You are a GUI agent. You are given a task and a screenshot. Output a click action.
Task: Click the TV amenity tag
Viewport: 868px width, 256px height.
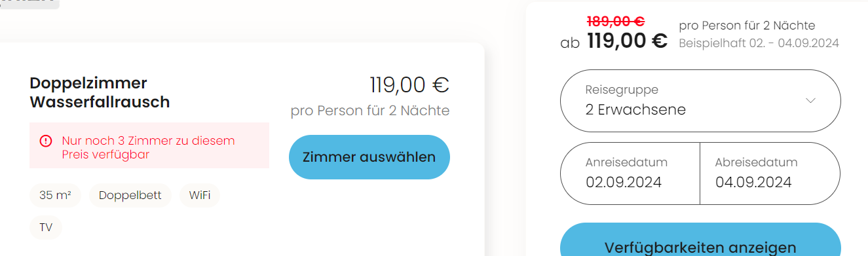tap(46, 228)
